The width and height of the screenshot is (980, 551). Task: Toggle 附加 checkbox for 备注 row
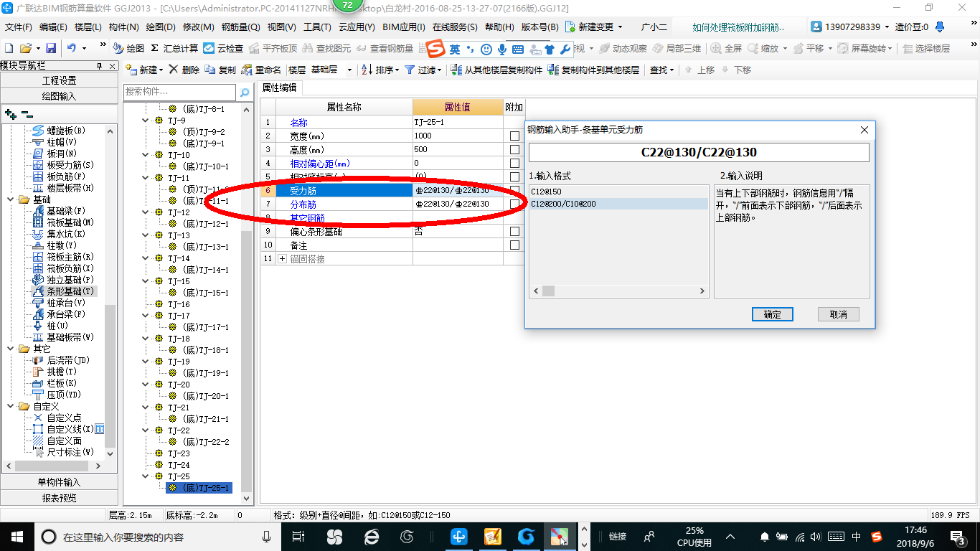pyautogui.click(x=514, y=245)
